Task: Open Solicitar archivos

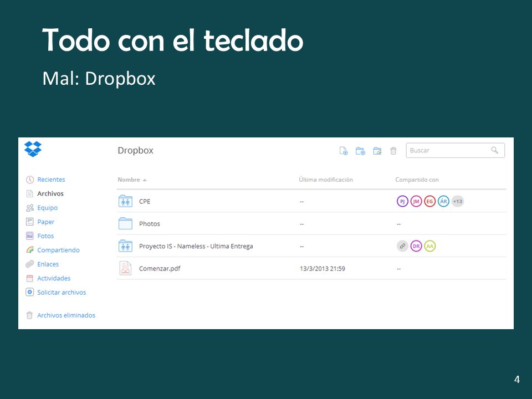Action: tap(62, 292)
